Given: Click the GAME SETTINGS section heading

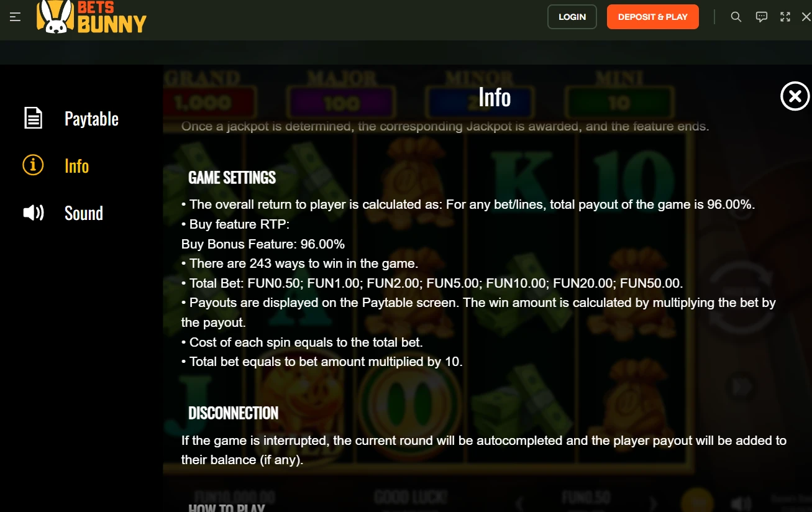Looking at the screenshot, I should coord(232,178).
